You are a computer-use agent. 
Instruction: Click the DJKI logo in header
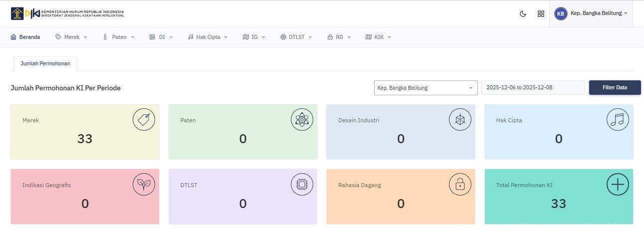pos(67,13)
